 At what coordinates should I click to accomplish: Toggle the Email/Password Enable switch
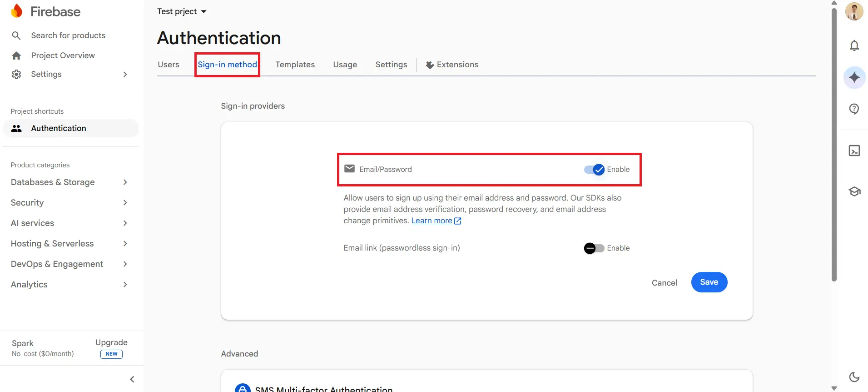tap(594, 170)
